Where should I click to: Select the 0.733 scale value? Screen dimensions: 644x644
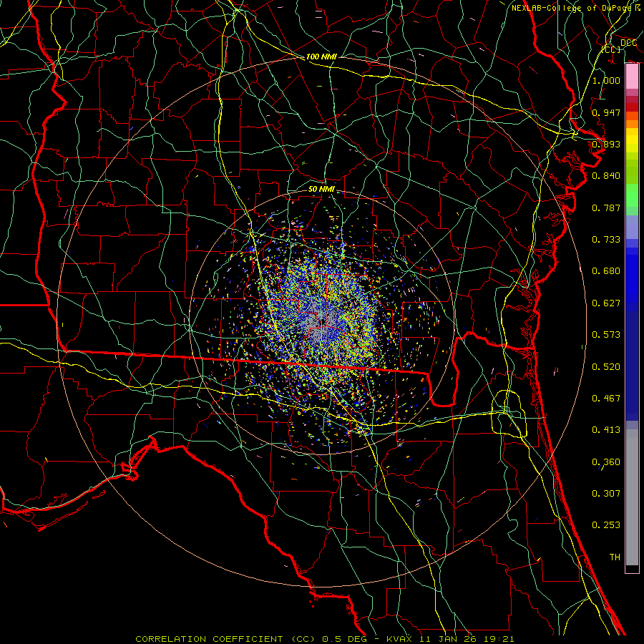[606, 240]
